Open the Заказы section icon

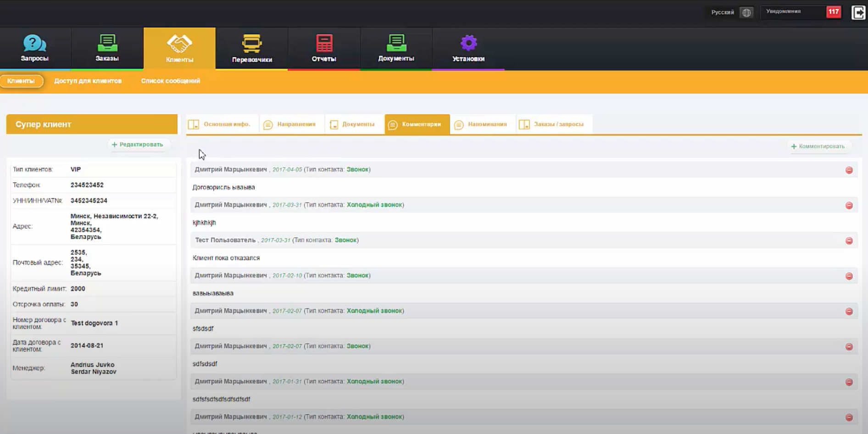pos(107,43)
